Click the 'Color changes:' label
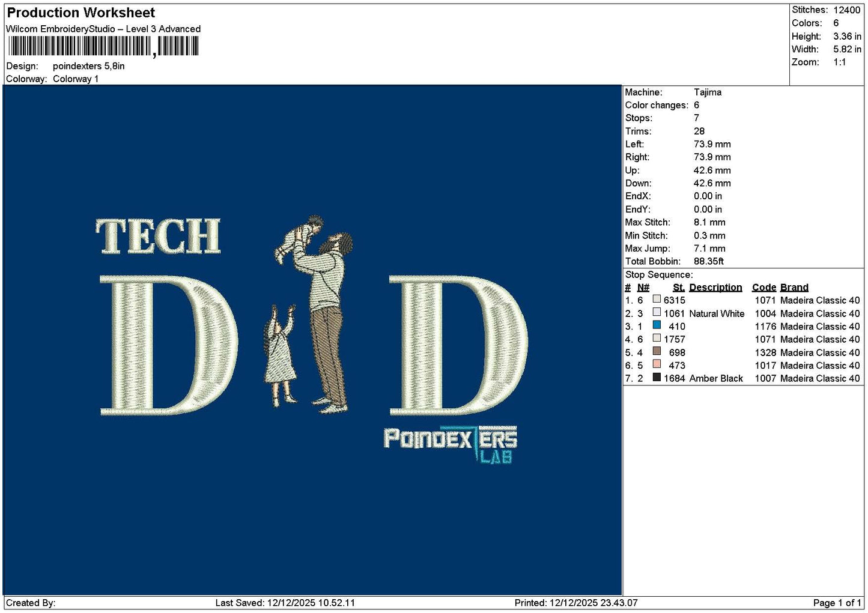Screen dimensions: 868x613 coord(657,105)
